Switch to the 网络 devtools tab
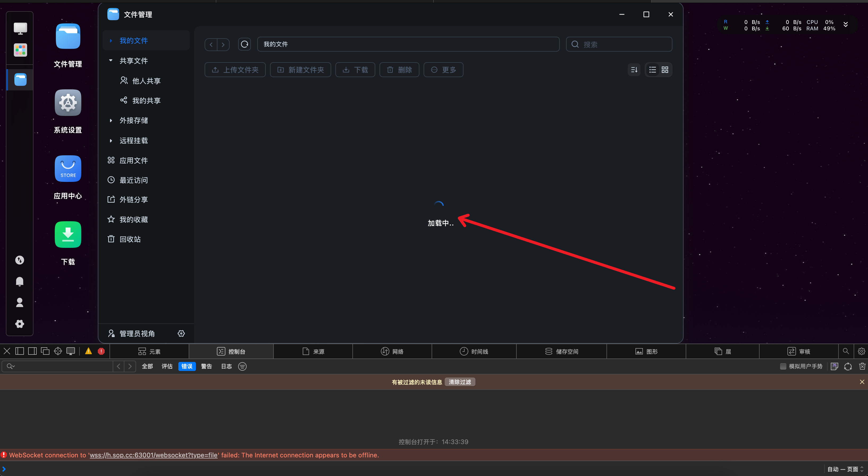Screen dimensions: 868x476 point(392,351)
